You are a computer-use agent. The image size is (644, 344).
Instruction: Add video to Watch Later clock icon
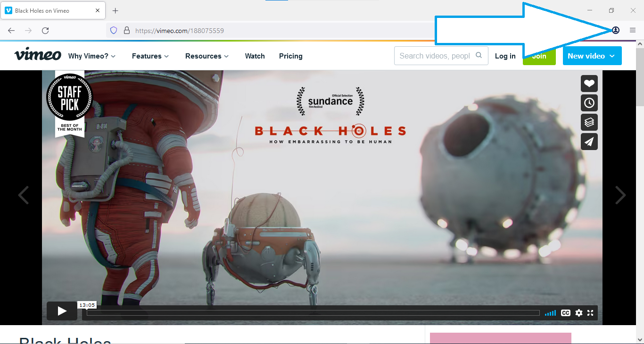click(589, 103)
